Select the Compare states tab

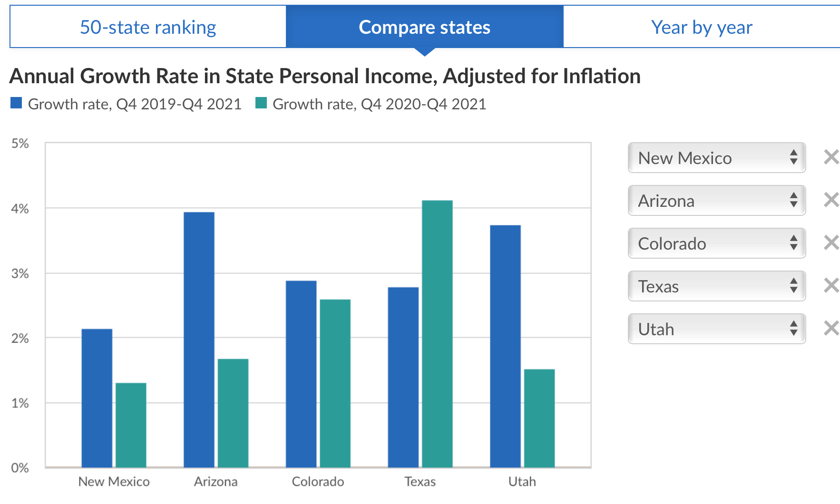424,27
